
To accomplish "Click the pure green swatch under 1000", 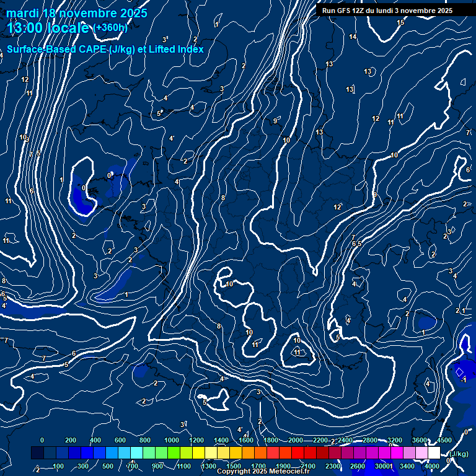I will 174,452.
